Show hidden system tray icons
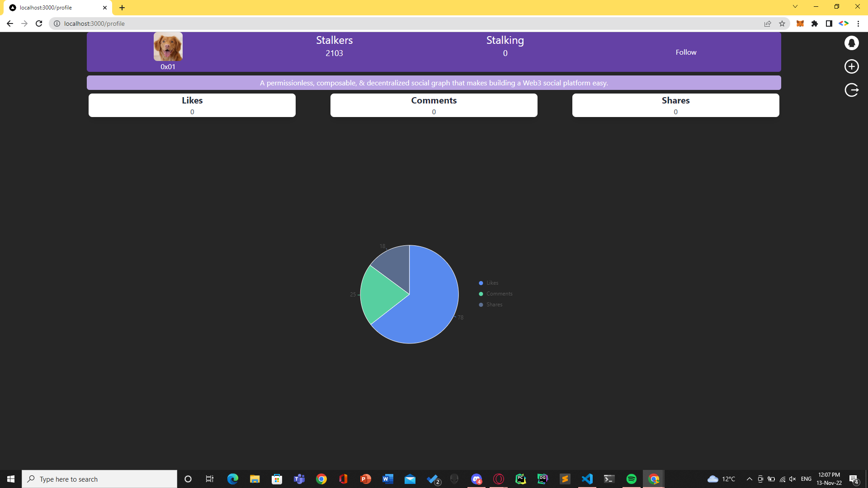868x488 pixels. point(749,479)
